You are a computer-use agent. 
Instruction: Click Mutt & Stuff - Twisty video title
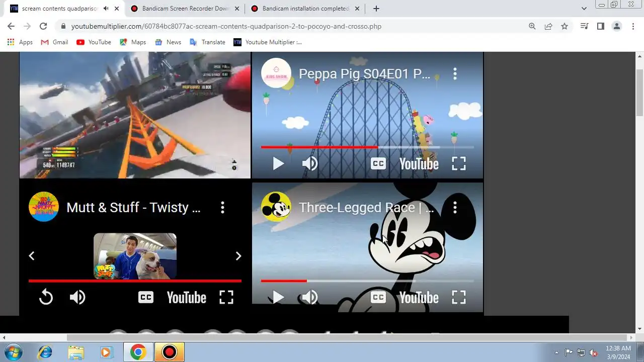[133, 208]
